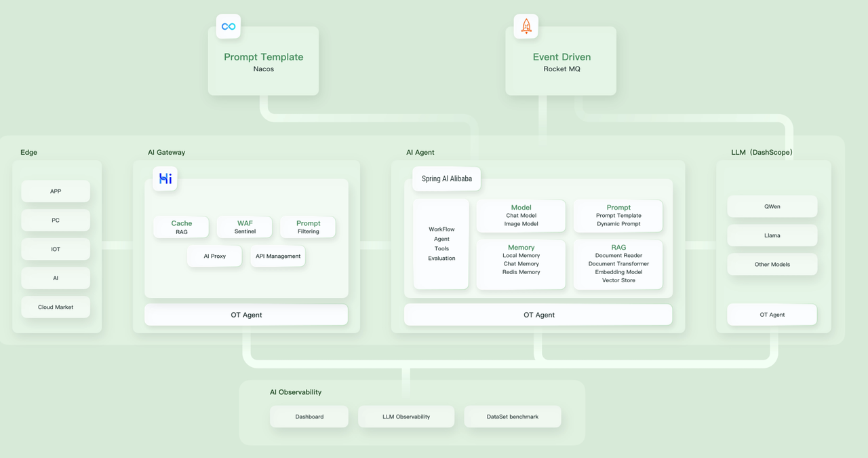This screenshot has width=868, height=458.
Task: Click the LLM (DashScope) section title
Action: pyautogui.click(x=762, y=153)
